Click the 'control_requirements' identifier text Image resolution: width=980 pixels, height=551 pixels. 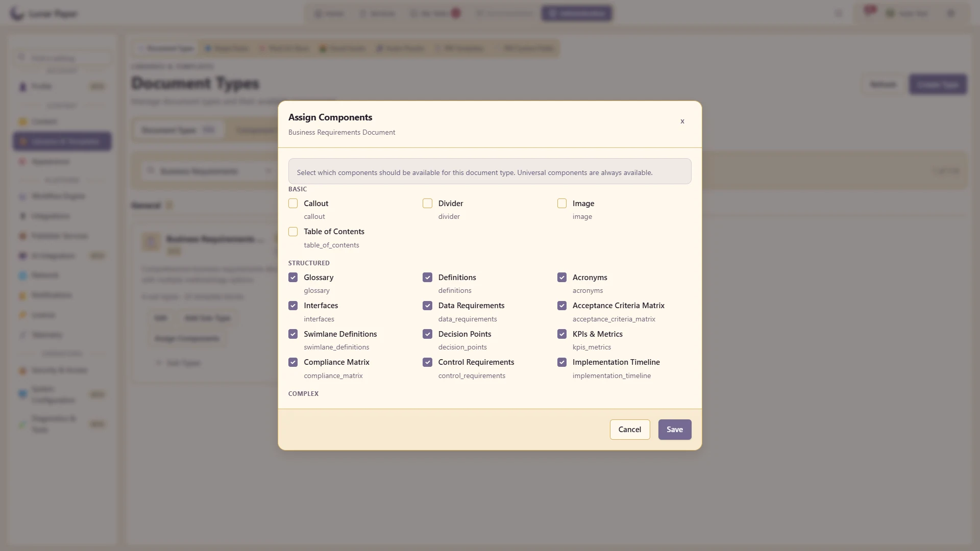click(x=472, y=376)
